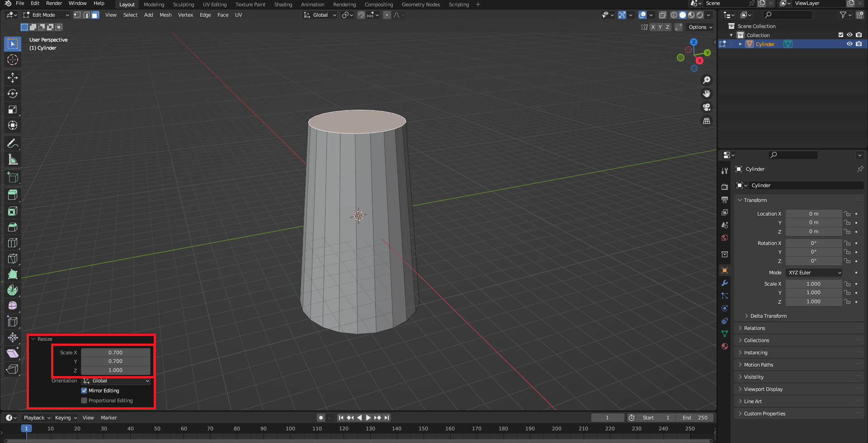Open Modifiers wrench properties tab
The width and height of the screenshot is (868, 443).
[x=725, y=283]
